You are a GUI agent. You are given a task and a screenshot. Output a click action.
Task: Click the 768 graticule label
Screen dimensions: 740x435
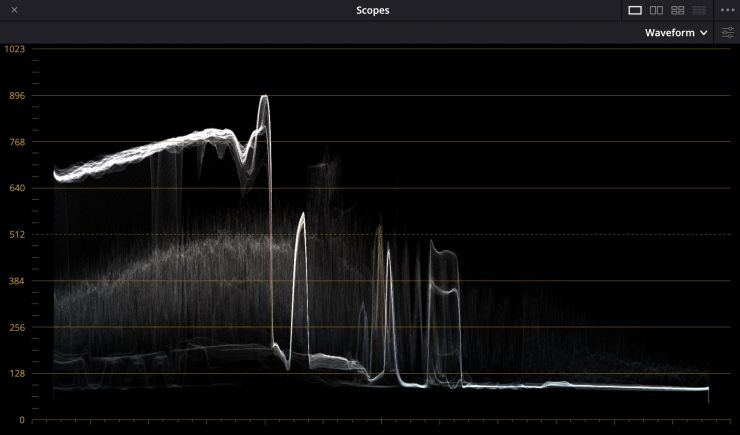(x=16, y=142)
